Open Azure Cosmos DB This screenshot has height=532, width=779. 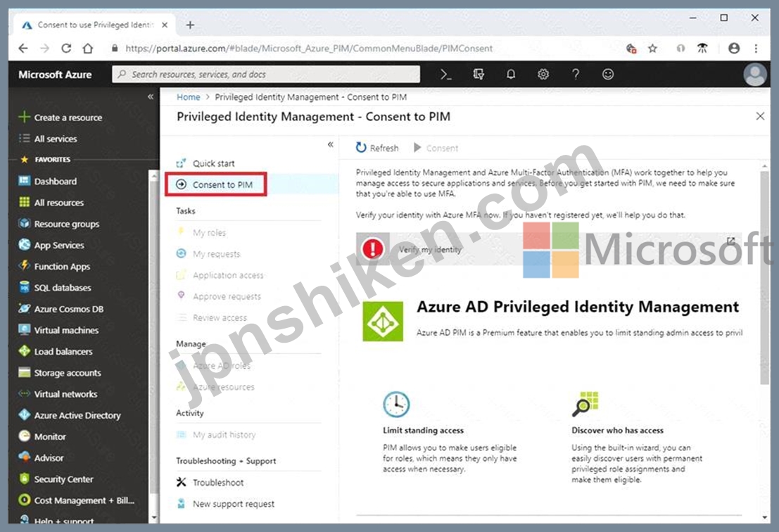(61, 308)
